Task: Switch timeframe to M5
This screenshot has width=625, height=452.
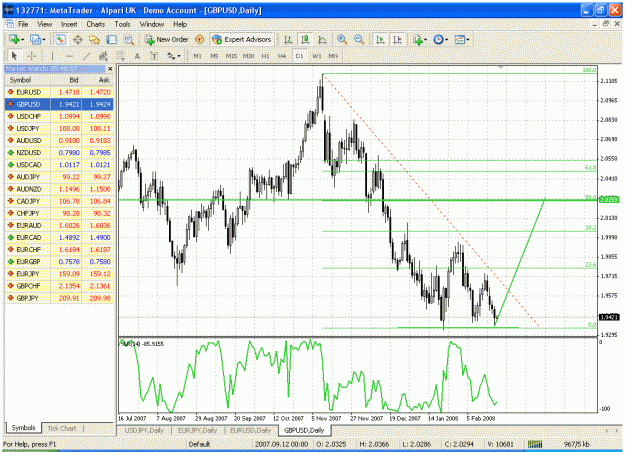Action: click(214, 56)
